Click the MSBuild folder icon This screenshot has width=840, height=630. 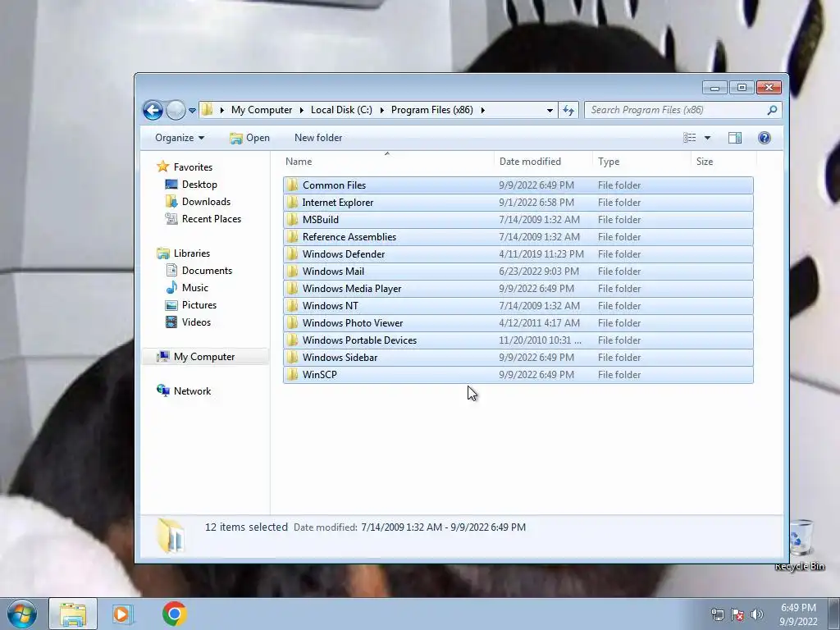293,220
